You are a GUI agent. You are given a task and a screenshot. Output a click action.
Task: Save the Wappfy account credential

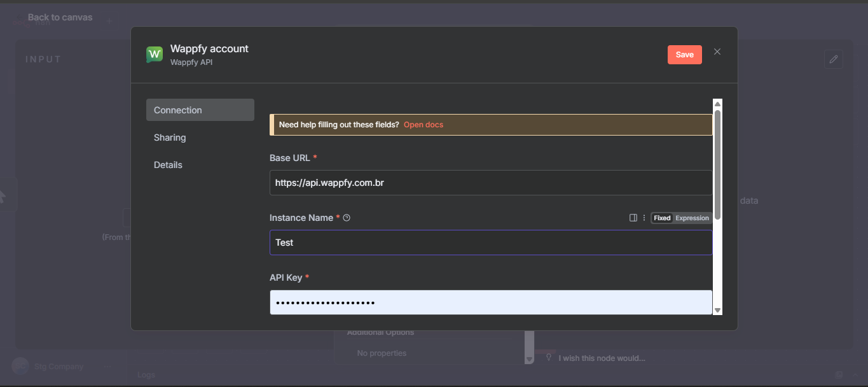pyautogui.click(x=685, y=55)
